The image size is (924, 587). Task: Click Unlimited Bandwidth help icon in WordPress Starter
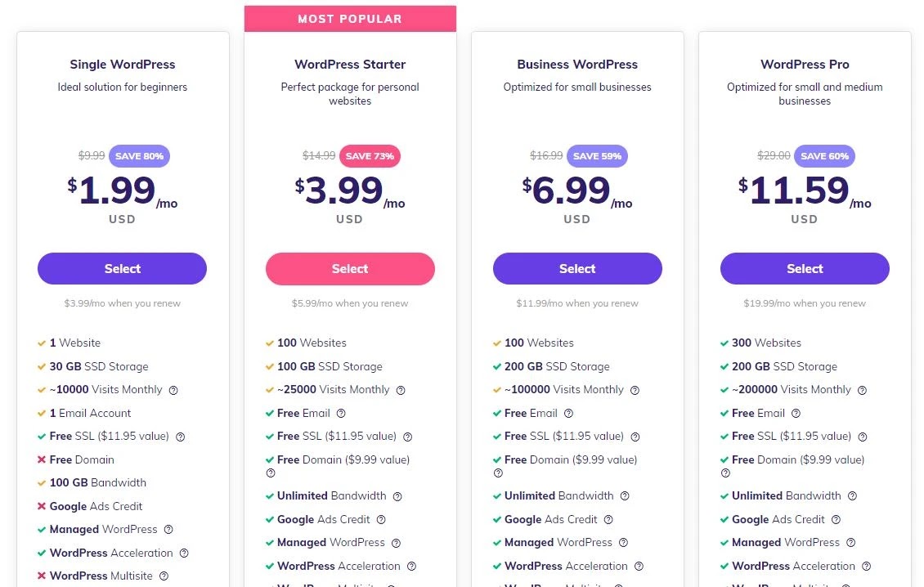pos(397,496)
